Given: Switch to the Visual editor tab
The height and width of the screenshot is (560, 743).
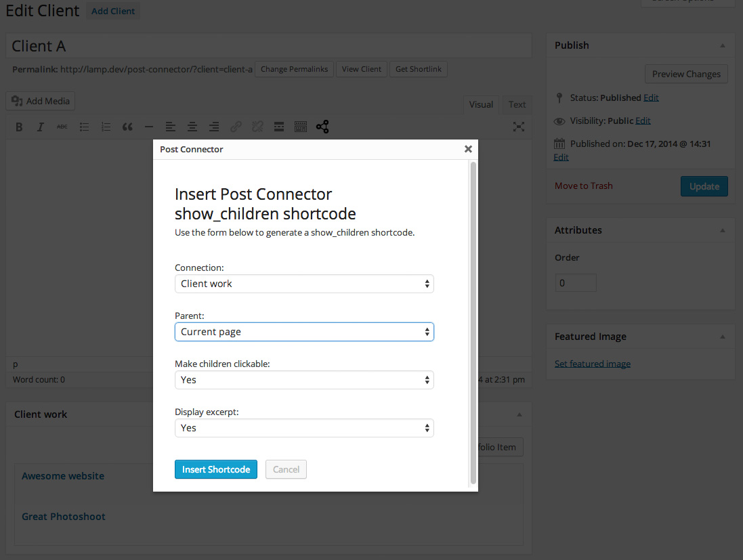Looking at the screenshot, I should tap(481, 105).
